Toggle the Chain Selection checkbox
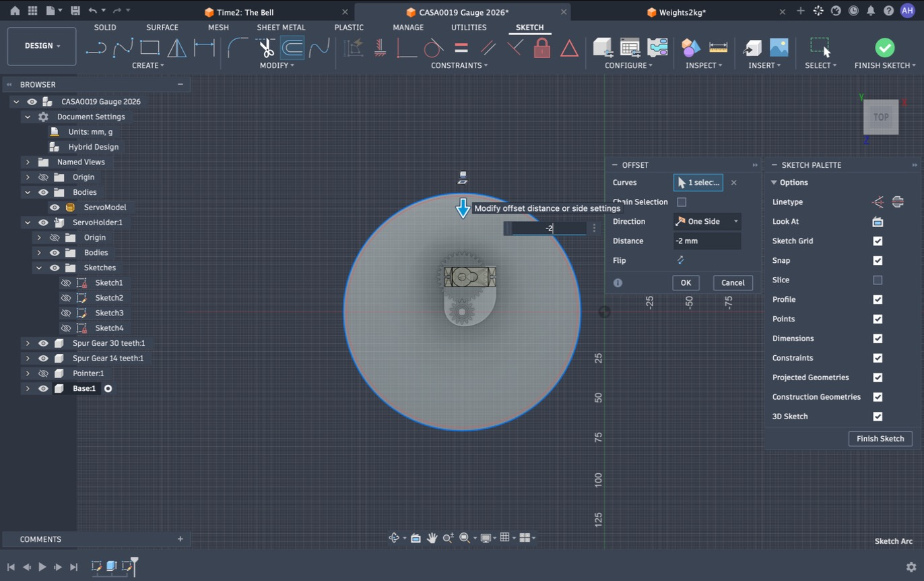The width and height of the screenshot is (924, 581). [682, 202]
